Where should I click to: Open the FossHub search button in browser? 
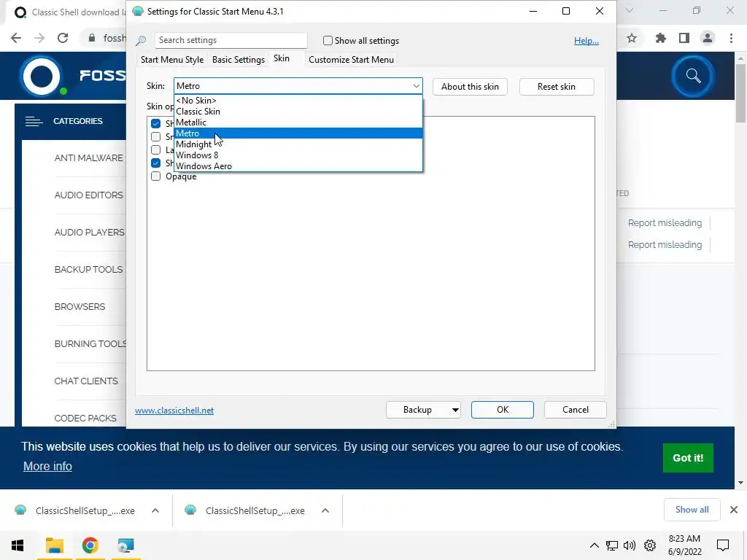[x=693, y=76]
